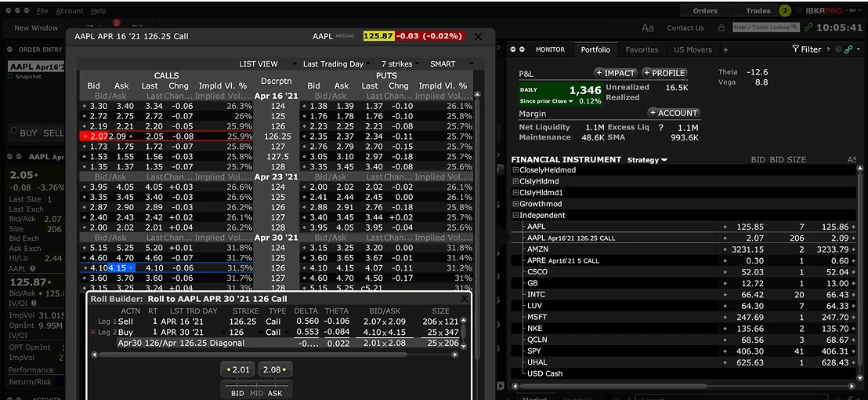Click the refresh icon beside Snapshot

click(x=10, y=76)
